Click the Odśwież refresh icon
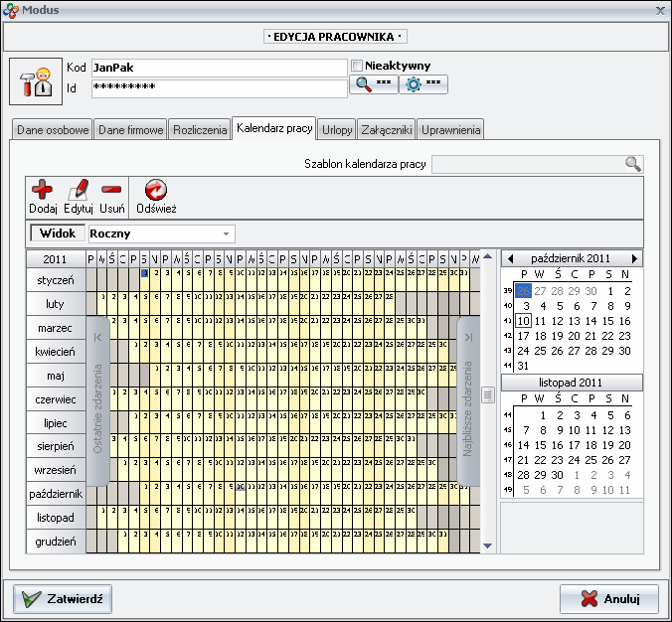This screenshot has height=622, width=672. [x=155, y=190]
